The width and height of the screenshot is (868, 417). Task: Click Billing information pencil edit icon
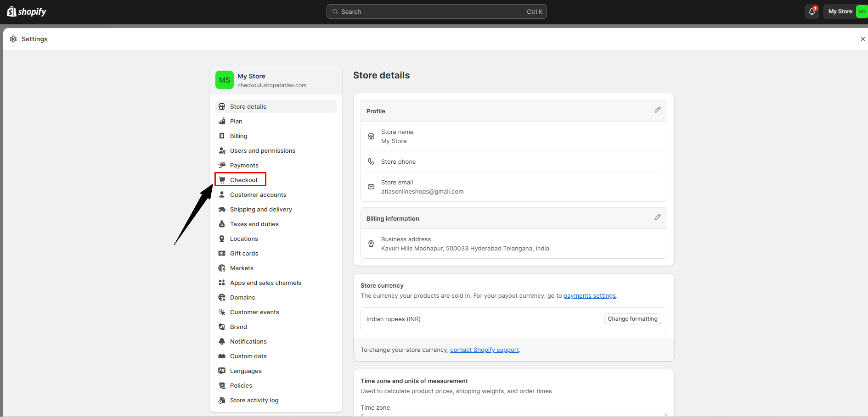(657, 217)
